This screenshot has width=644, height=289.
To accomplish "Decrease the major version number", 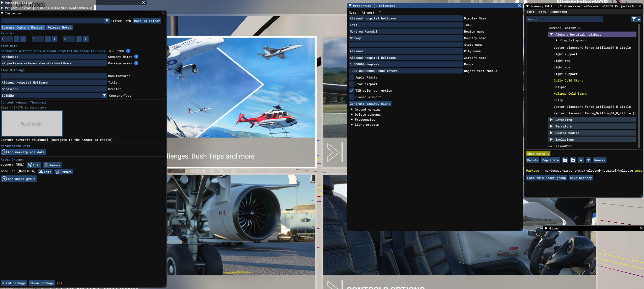I will (17, 39).
